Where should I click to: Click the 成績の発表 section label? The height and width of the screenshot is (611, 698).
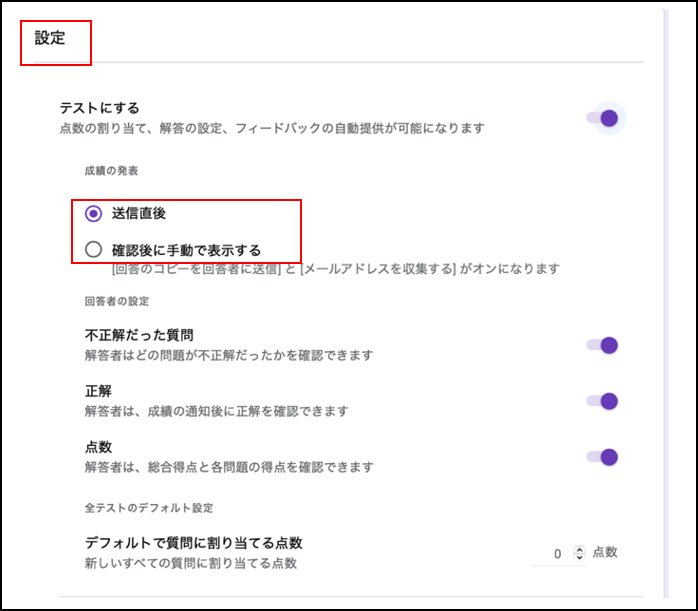point(111,171)
